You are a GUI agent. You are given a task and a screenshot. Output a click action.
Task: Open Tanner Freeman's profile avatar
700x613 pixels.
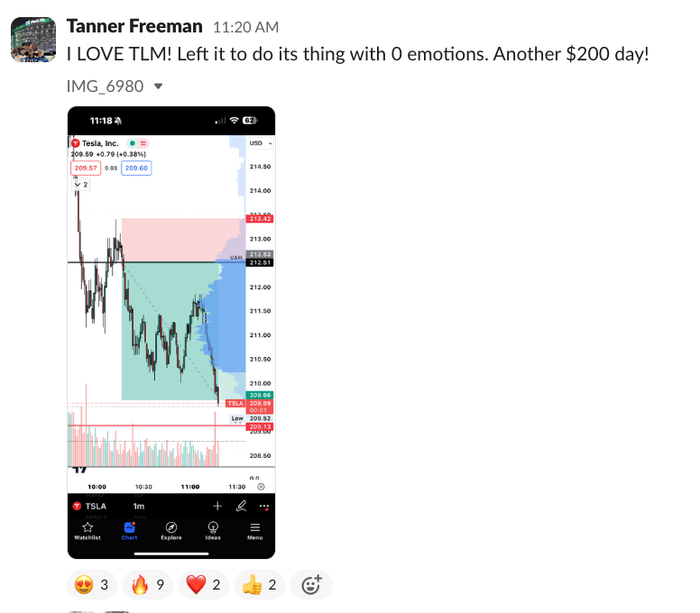[33, 39]
